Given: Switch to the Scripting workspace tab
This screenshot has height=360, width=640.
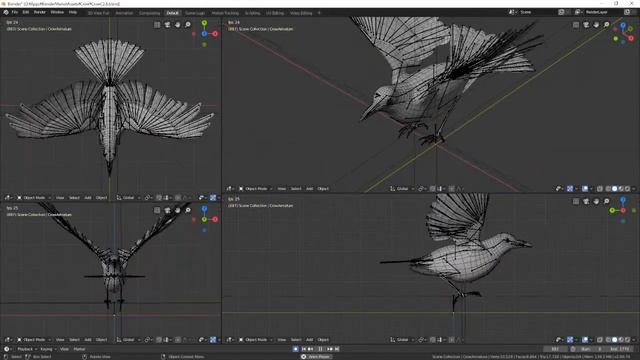Looking at the screenshot, I should [x=252, y=13].
